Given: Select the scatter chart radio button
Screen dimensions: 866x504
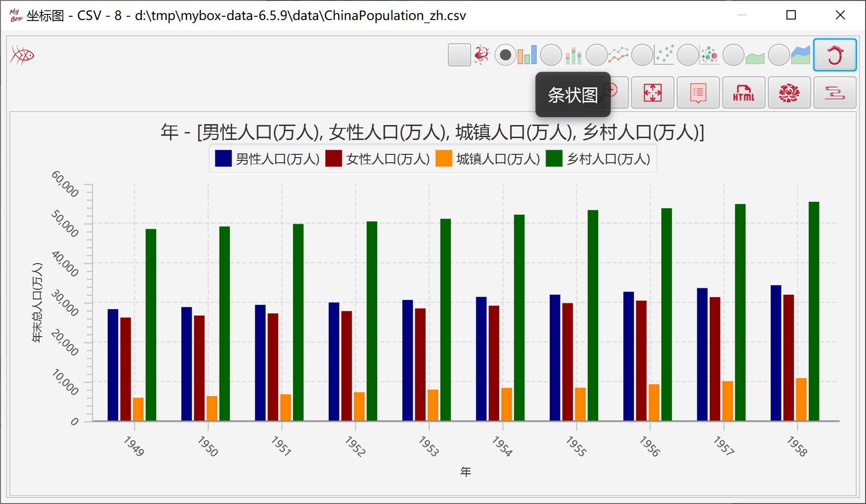Looking at the screenshot, I should (x=642, y=55).
